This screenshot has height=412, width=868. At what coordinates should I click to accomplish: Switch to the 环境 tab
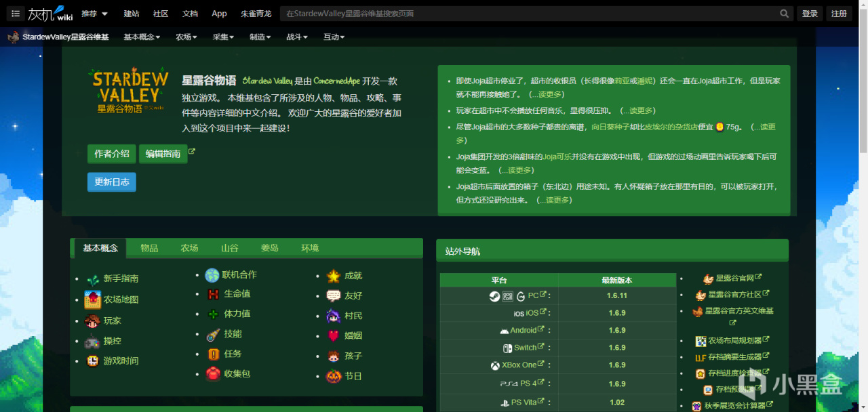tap(310, 248)
